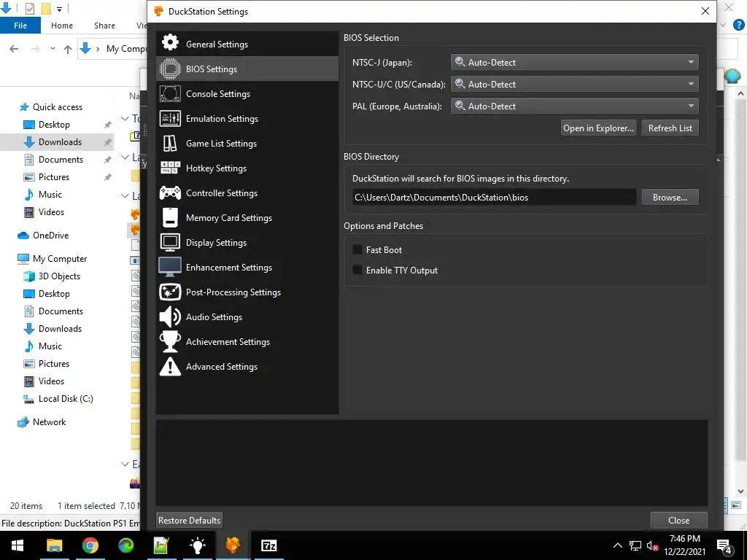
Task: Select the Emulation Settings category
Action: pyautogui.click(x=247, y=118)
